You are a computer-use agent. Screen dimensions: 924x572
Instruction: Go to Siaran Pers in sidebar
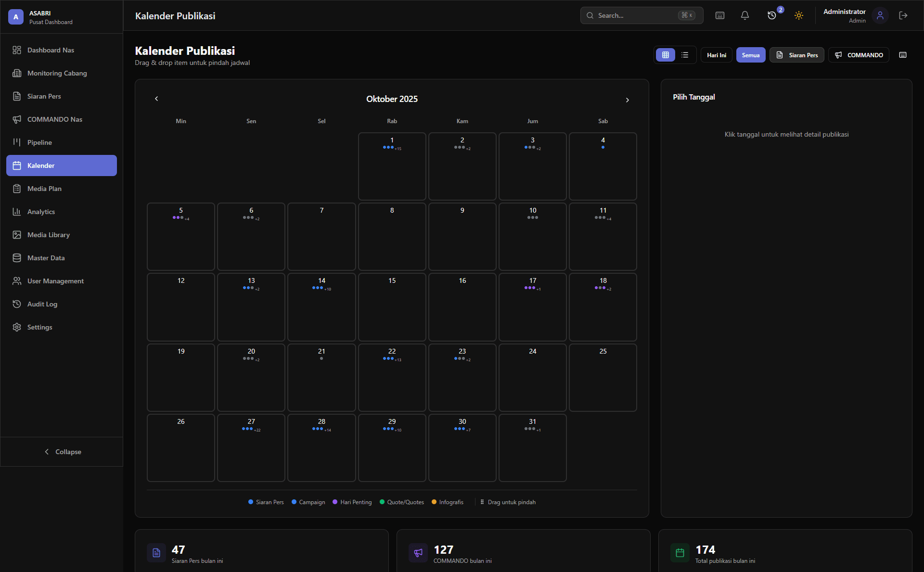click(x=62, y=96)
